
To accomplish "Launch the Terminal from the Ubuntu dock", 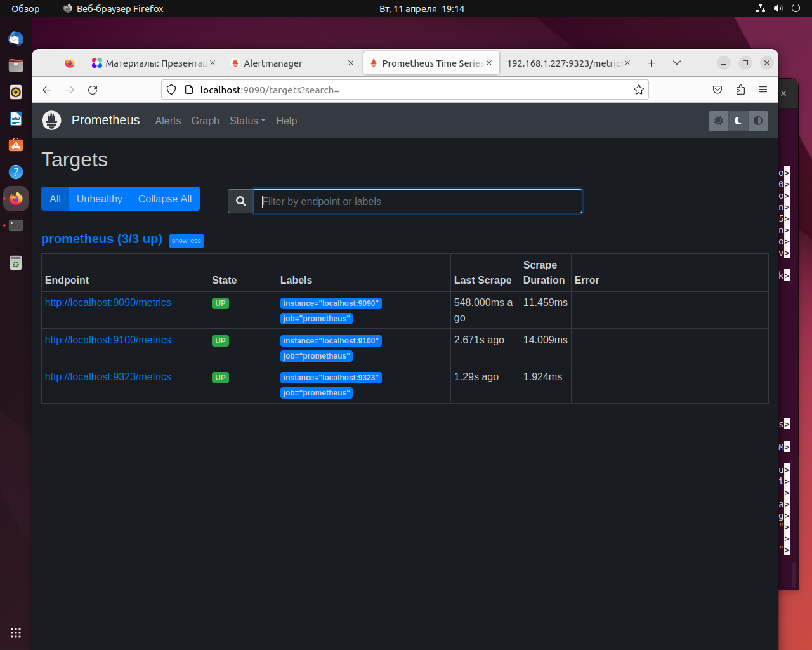I will [x=16, y=225].
